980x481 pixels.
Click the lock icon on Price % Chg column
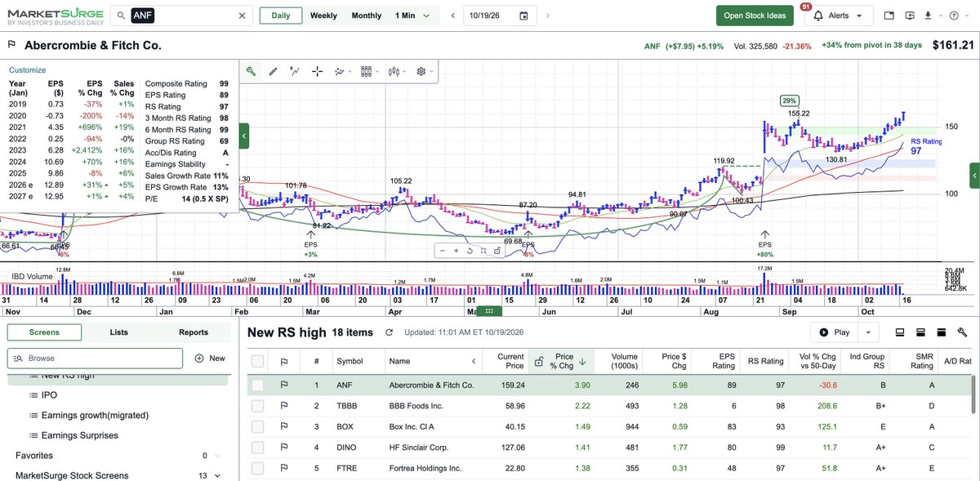click(x=538, y=361)
